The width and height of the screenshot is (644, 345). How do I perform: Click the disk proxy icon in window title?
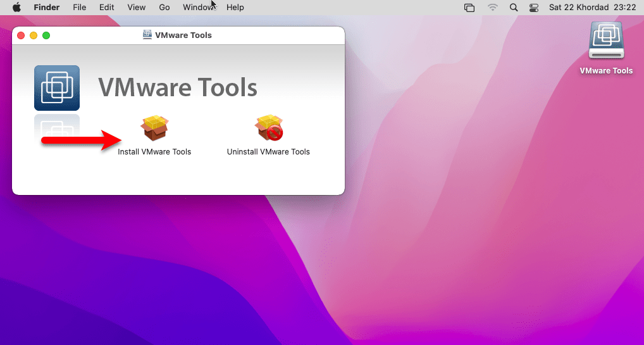pyautogui.click(x=147, y=35)
